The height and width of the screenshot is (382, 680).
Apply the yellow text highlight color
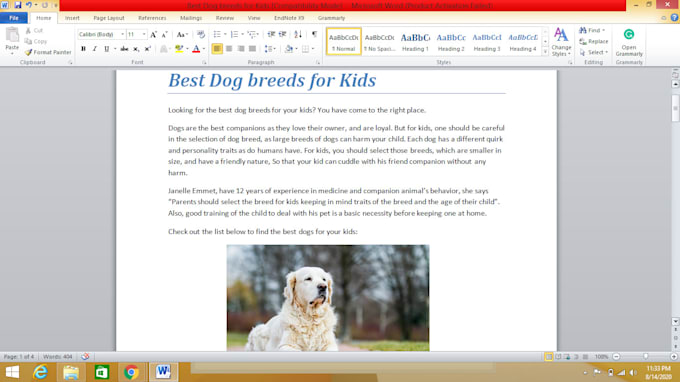coord(179,49)
